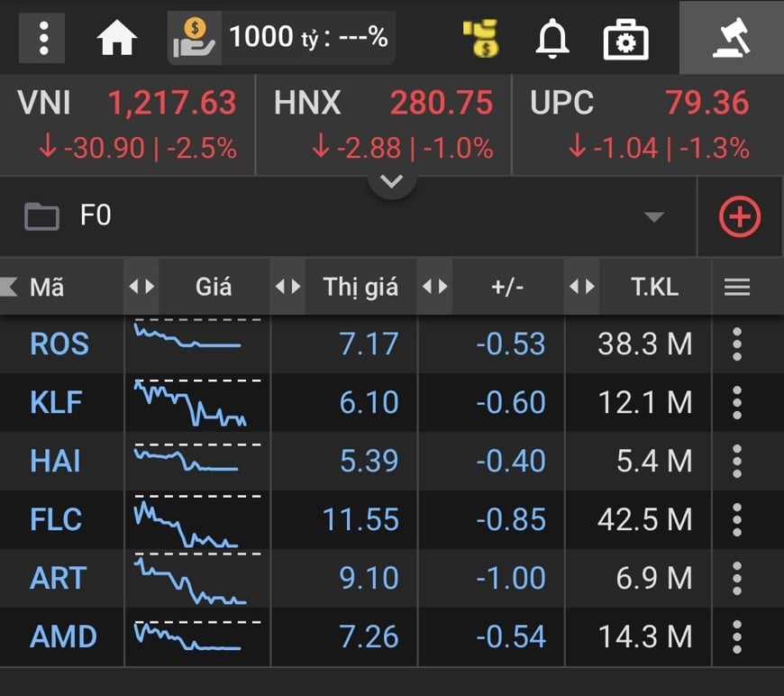Select the HNX index tab

point(384,124)
